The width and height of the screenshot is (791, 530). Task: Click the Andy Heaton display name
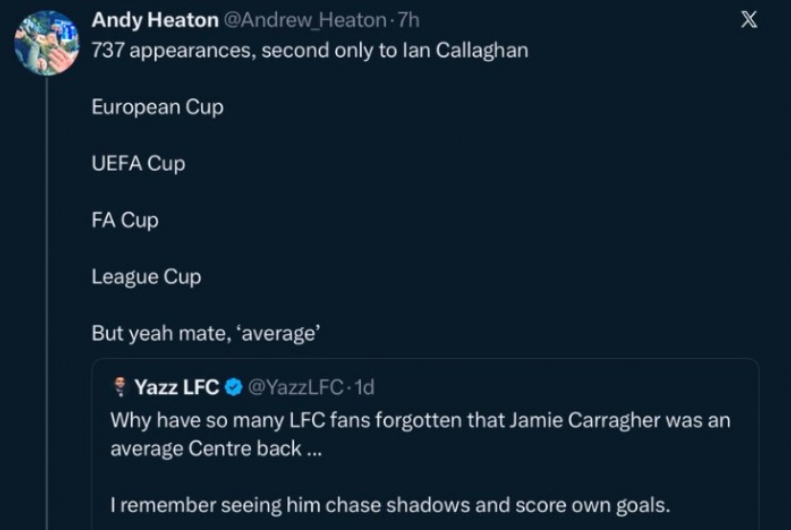154,20
